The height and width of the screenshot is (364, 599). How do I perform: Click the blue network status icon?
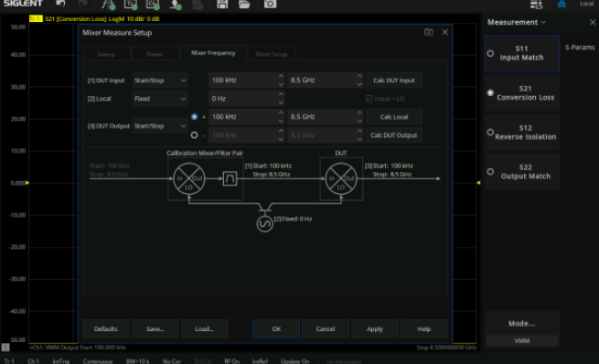pos(562,5)
